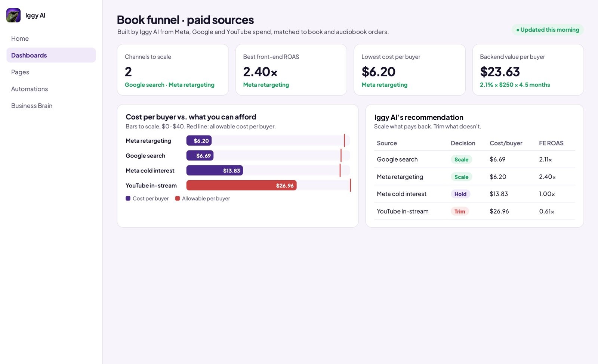
Task: Click the Book funnel paid sources title
Action: pyautogui.click(x=185, y=20)
